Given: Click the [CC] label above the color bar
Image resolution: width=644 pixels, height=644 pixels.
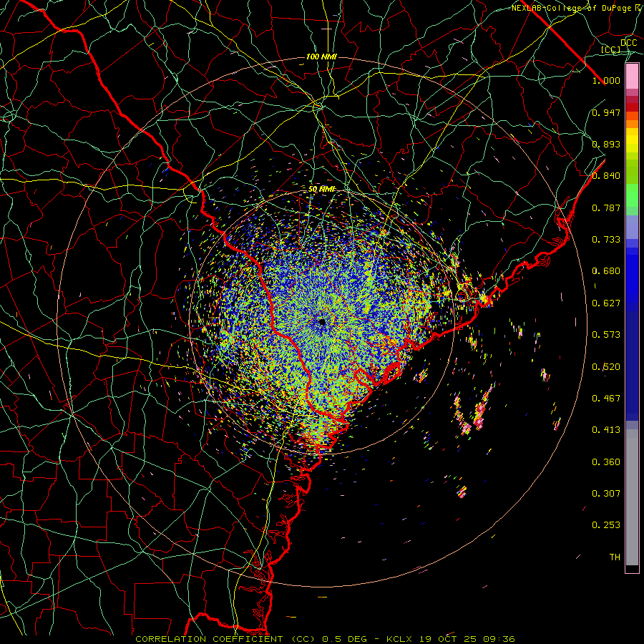Looking at the screenshot, I should pyautogui.click(x=611, y=49).
